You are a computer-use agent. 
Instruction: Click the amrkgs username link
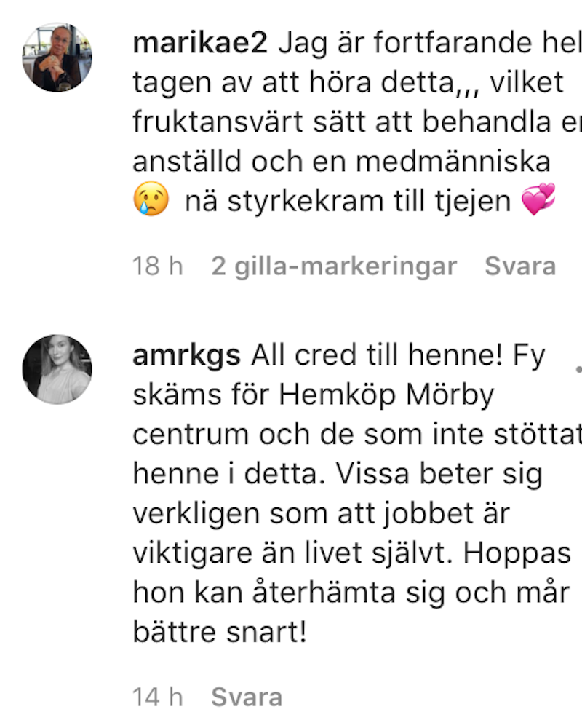coord(186,355)
